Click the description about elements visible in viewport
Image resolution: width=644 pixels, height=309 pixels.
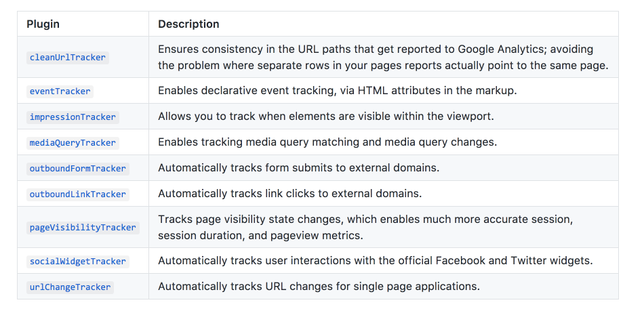click(325, 117)
